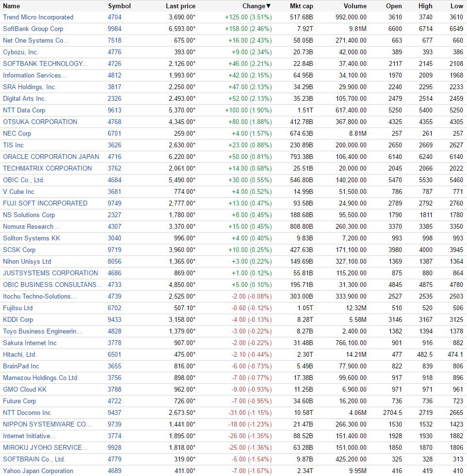Screen dimensions: 467x476
Task: Sort table by Name column header
Action: pos(11,6)
